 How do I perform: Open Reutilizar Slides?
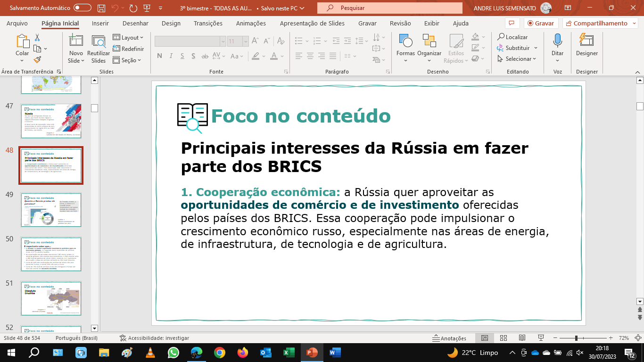pyautogui.click(x=99, y=49)
